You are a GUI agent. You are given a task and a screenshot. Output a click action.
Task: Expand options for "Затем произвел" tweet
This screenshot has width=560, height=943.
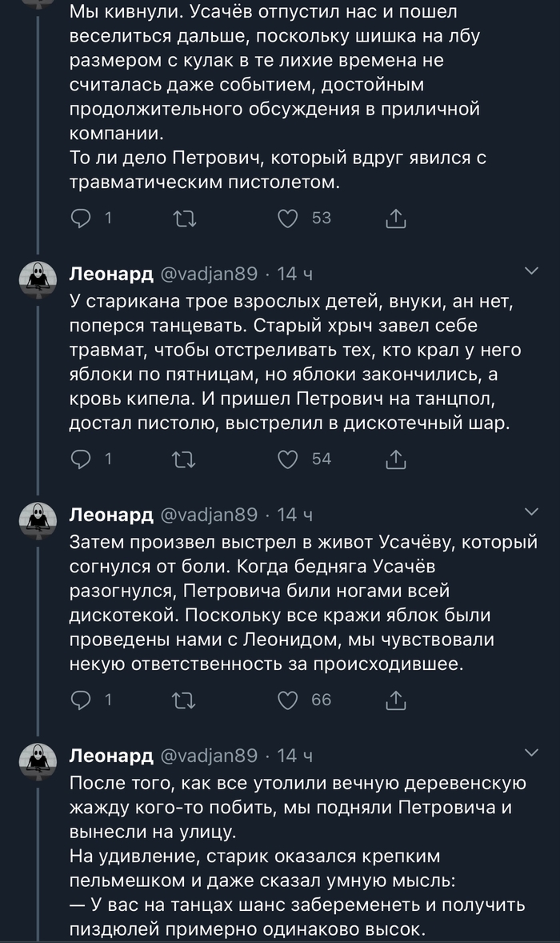coord(530,512)
